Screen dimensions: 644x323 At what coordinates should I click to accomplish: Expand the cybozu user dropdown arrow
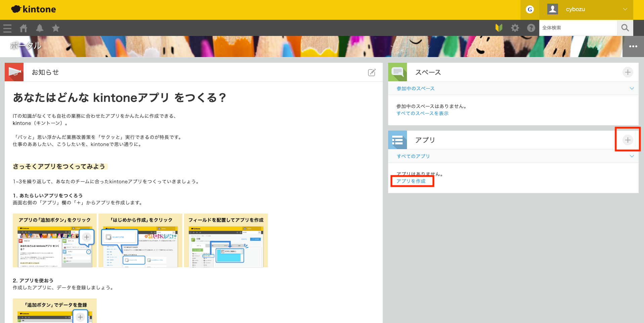625,9
